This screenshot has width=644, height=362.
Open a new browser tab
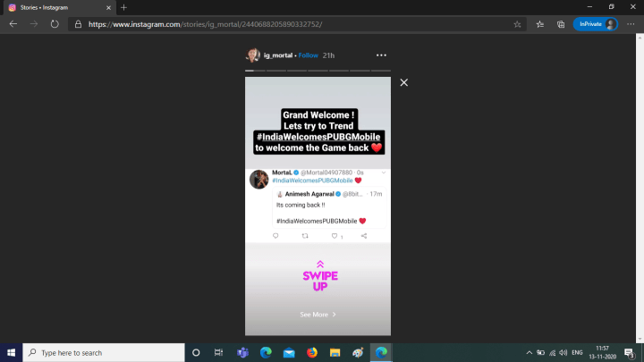(x=123, y=7)
